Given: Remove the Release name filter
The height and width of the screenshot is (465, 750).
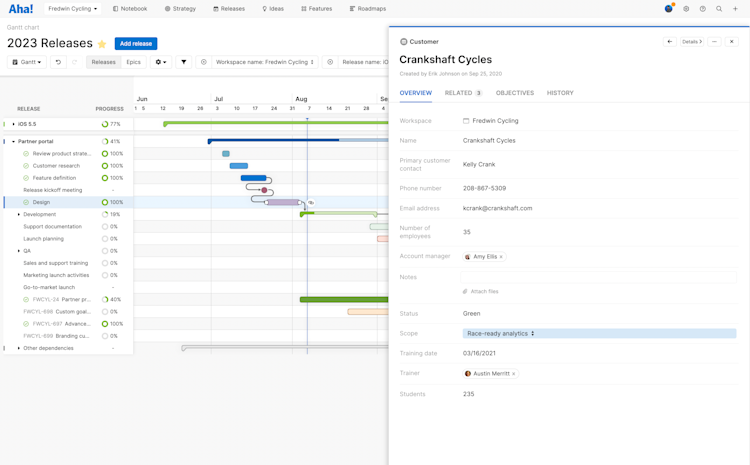Looking at the screenshot, I should [x=330, y=62].
